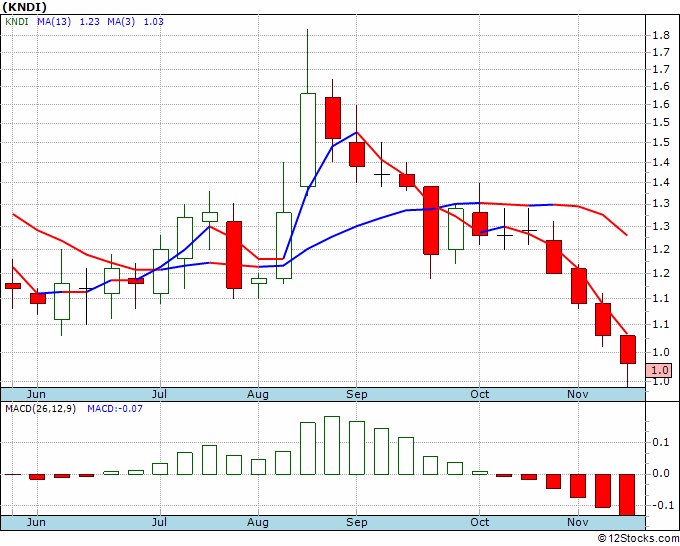
Task: Select the MA(13) legend label
Action: coord(54,22)
